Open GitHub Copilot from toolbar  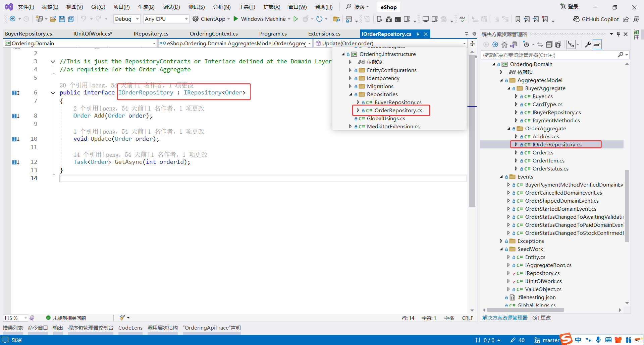pyautogui.click(x=596, y=19)
